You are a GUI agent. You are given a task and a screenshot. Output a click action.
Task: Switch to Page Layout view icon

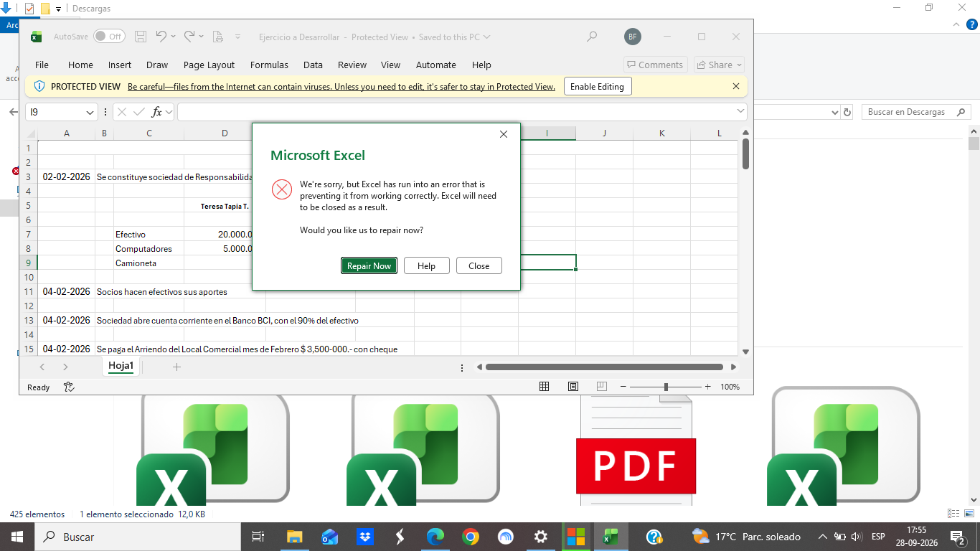click(x=573, y=387)
